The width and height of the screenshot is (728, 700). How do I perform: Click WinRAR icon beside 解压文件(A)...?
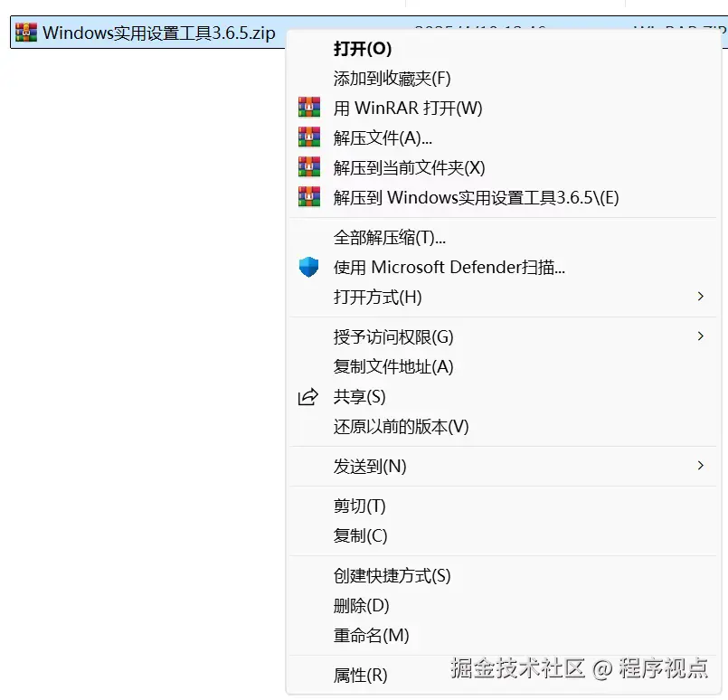pos(308,137)
